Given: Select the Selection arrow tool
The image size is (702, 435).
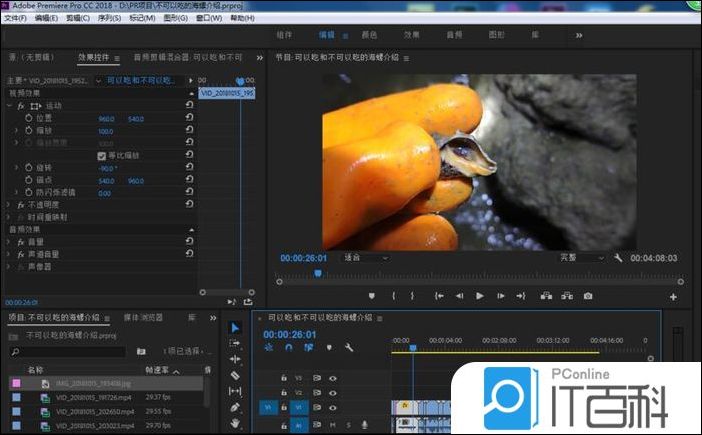Looking at the screenshot, I should [234, 327].
